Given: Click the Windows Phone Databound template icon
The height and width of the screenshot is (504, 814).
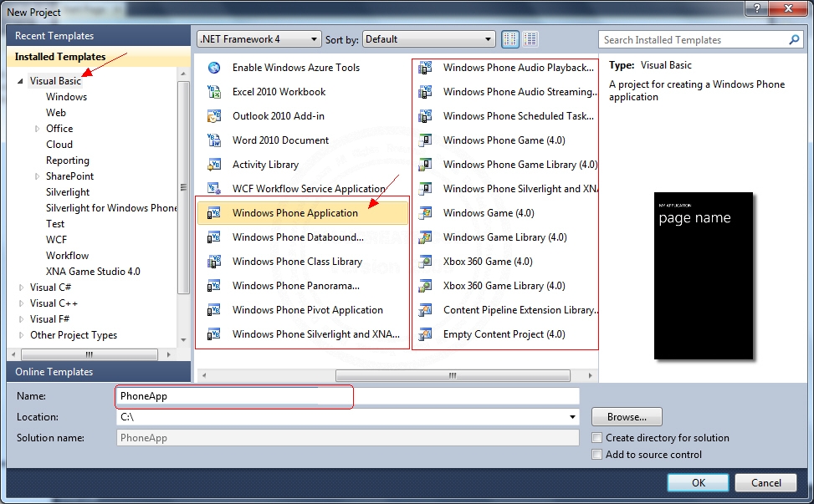Looking at the screenshot, I should point(214,237).
